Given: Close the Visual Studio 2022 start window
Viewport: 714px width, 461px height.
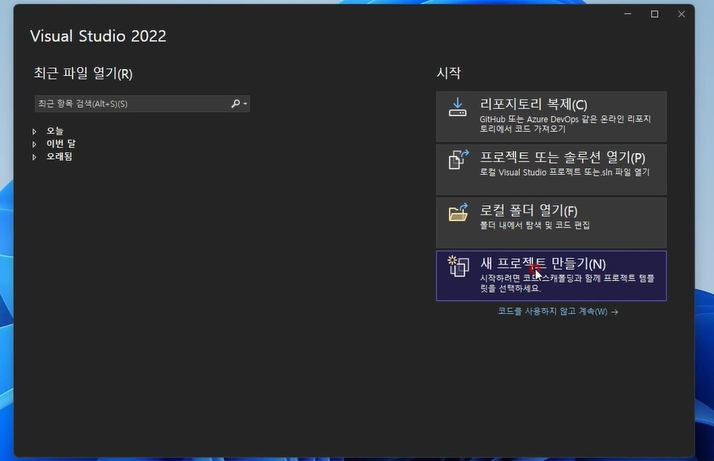Looking at the screenshot, I should [x=681, y=14].
